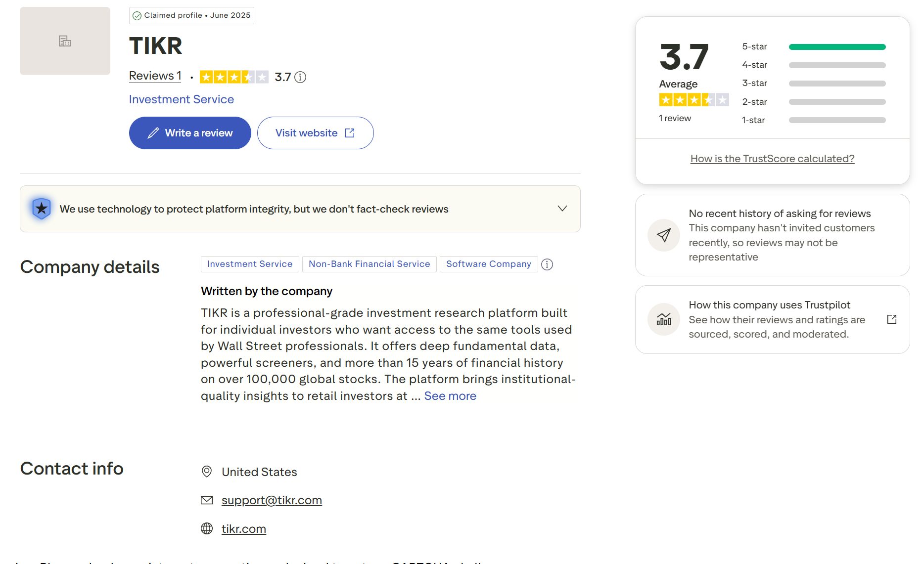
Task: Click the No recent history of asking for reviews heading
Action: 780,214
